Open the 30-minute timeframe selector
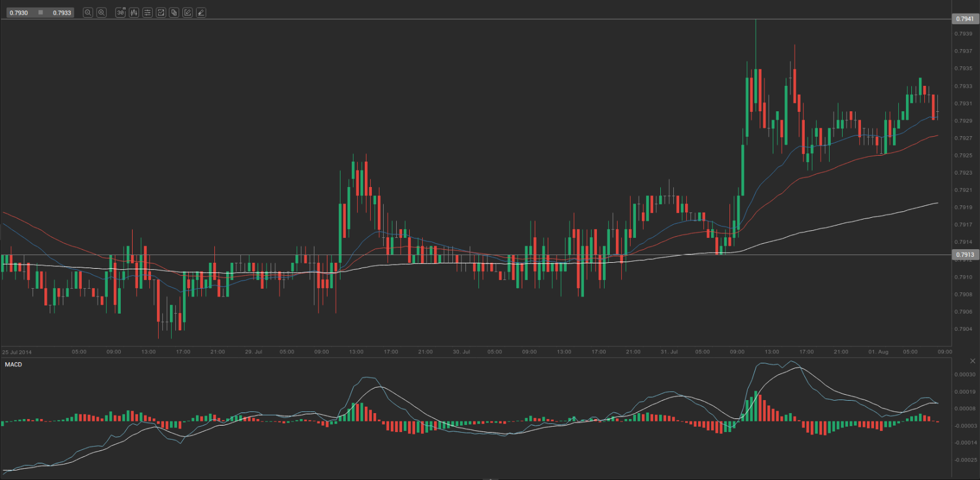Image resolution: width=980 pixels, height=480 pixels. coord(120,12)
